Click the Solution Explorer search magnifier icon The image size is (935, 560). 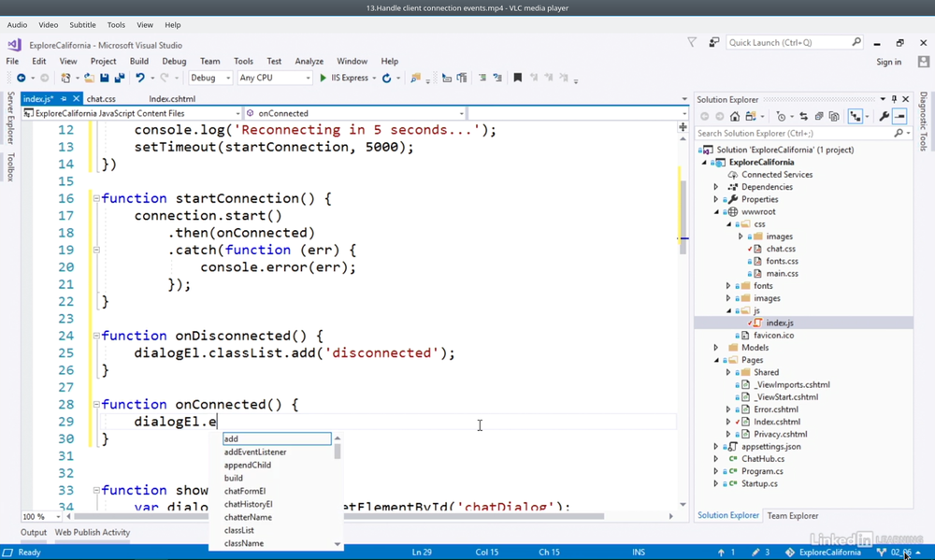899,134
